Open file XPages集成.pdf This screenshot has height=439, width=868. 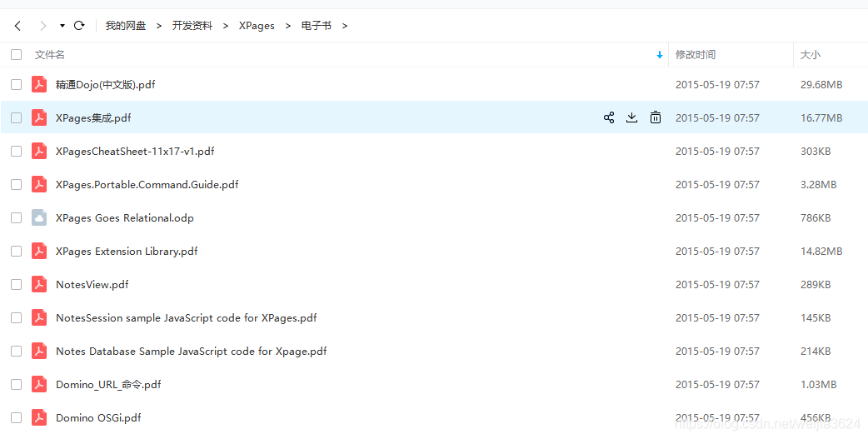click(93, 118)
